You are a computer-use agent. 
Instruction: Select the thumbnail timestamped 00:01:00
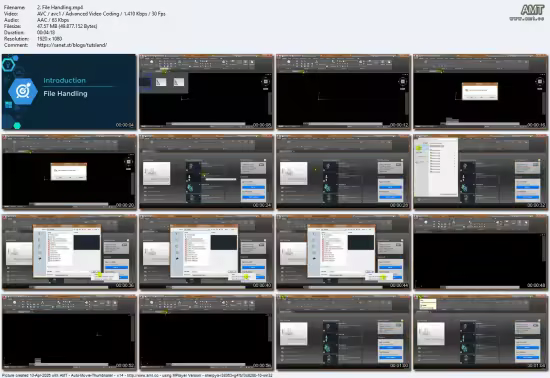343,332
